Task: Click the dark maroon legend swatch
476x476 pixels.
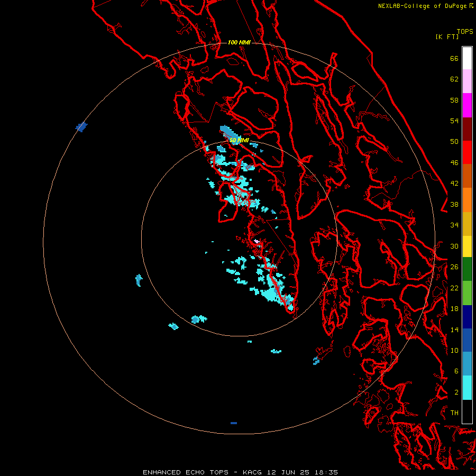Action: 467,129
